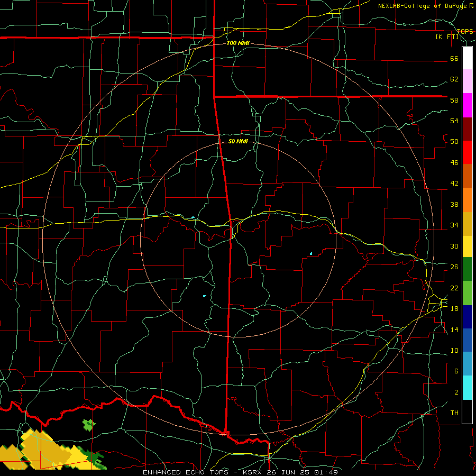476x476 pixels.
Task: Pick the dark orange legend swatch
Action: click(x=467, y=176)
